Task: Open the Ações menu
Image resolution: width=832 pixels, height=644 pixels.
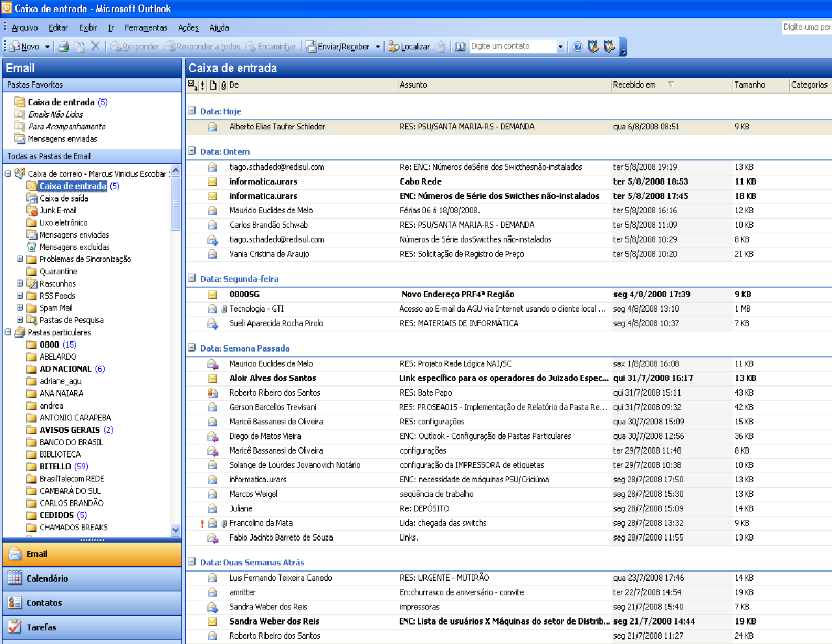Action: point(188,27)
